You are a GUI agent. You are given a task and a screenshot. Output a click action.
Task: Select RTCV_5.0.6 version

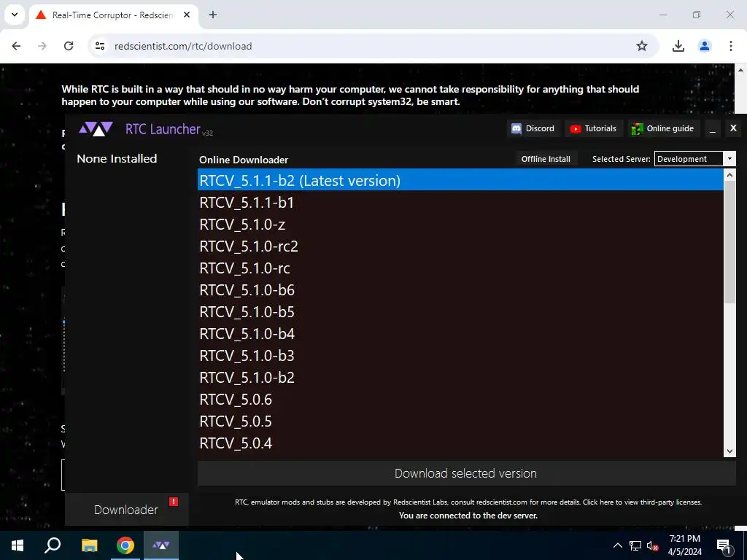[x=460, y=400]
